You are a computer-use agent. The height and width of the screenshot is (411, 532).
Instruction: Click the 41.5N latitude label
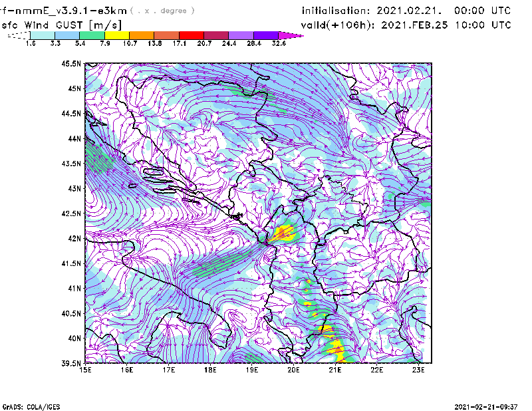[72, 263]
